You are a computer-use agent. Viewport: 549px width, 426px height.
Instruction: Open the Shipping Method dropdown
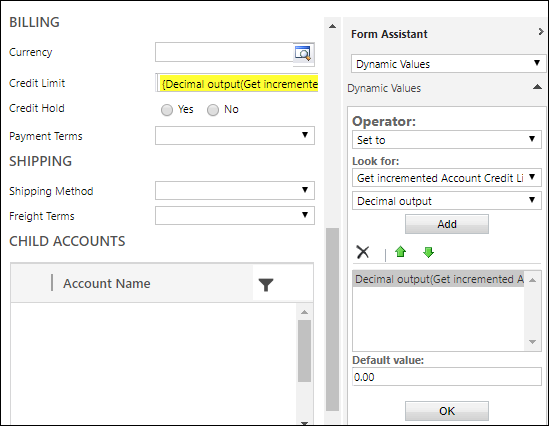[x=235, y=190]
